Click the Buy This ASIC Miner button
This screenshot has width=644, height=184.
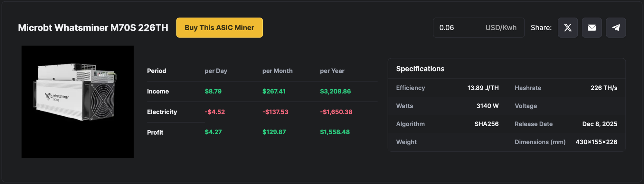tap(219, 28)
